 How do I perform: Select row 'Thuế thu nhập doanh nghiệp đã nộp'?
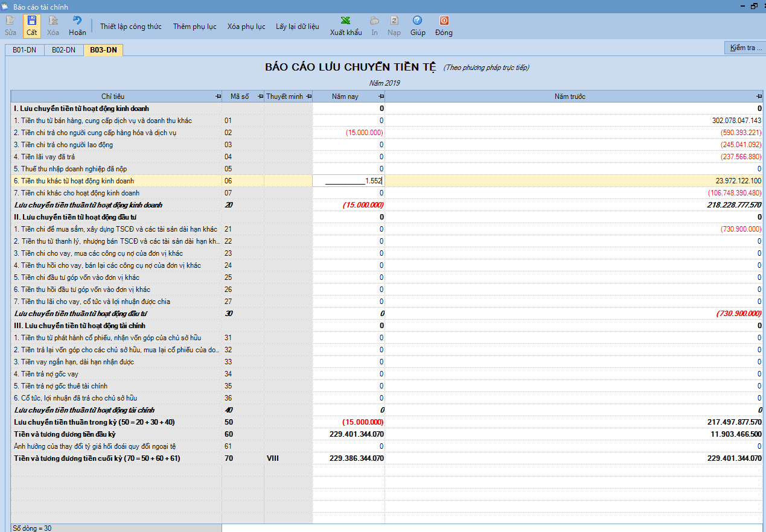pos(386,169)
